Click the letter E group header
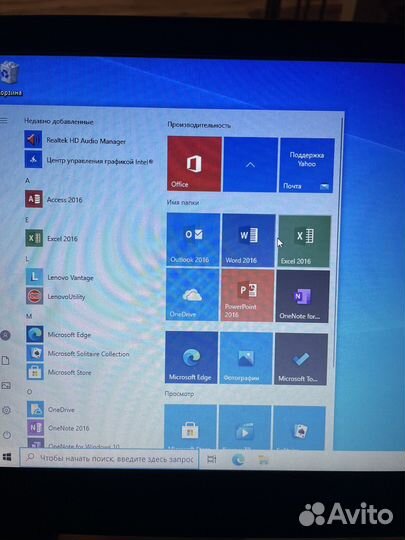The height and width of the screenshot is (540, 405). [27, 220]
